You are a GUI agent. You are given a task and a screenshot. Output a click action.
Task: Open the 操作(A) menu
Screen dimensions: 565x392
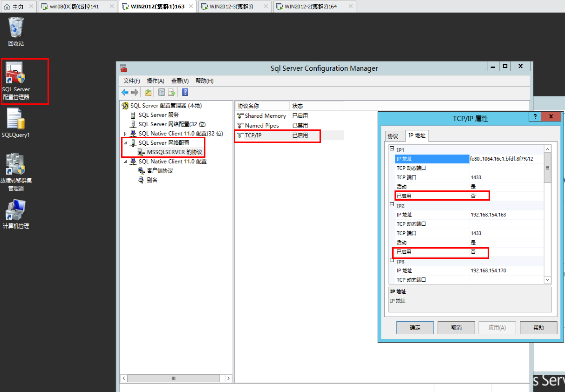pos(156,81)
